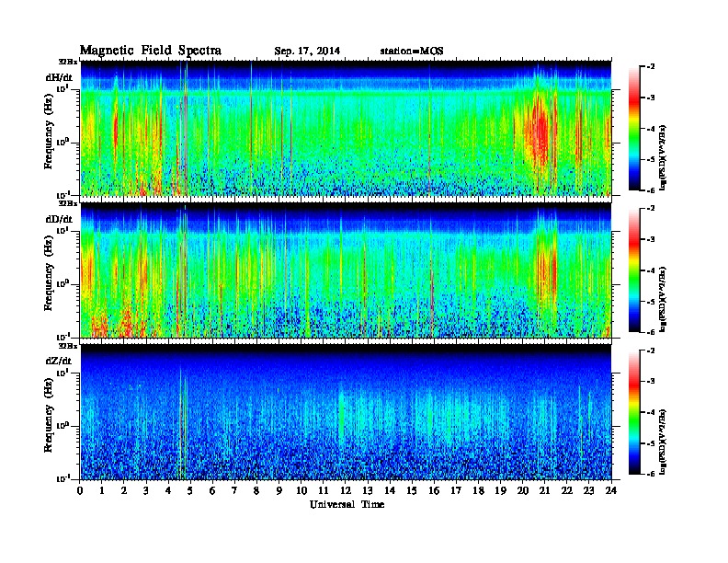Click the 12 tick label on time axis
This screenshot has height=563, width=728.
tap(346, 490)
